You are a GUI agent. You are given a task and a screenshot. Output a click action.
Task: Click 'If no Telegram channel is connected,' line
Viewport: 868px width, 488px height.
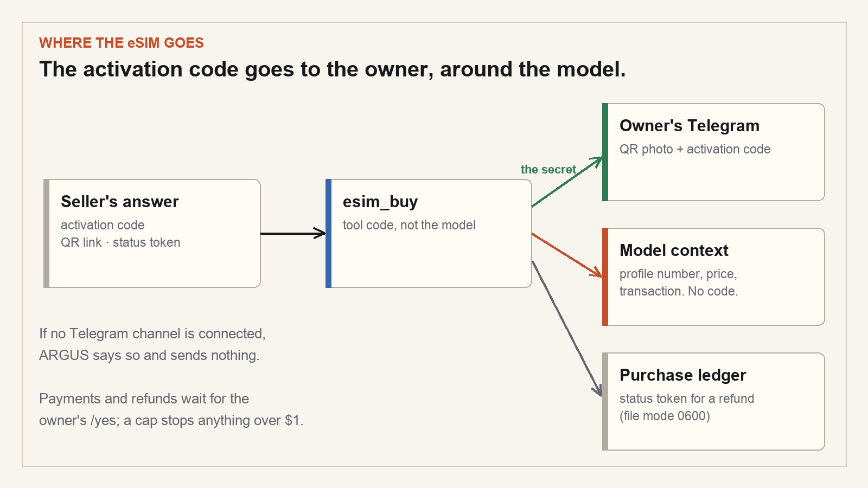(x=152, y=333)
